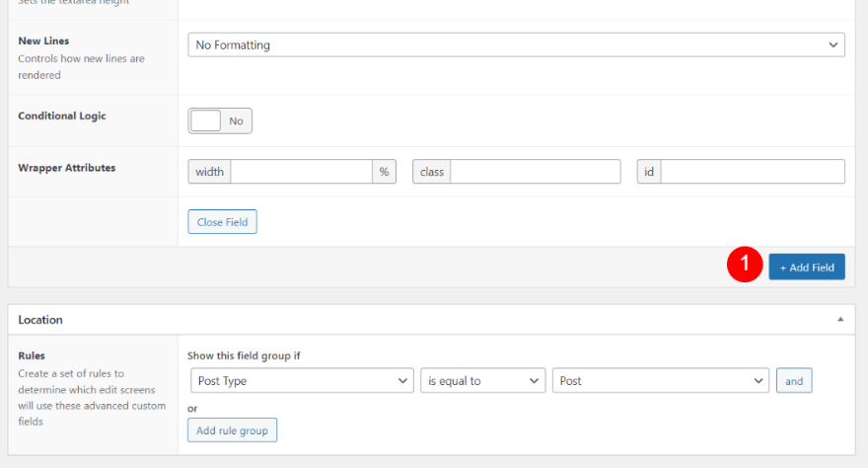Click the New Lines label
Screen dimensions: 868x468
point(43,41)
